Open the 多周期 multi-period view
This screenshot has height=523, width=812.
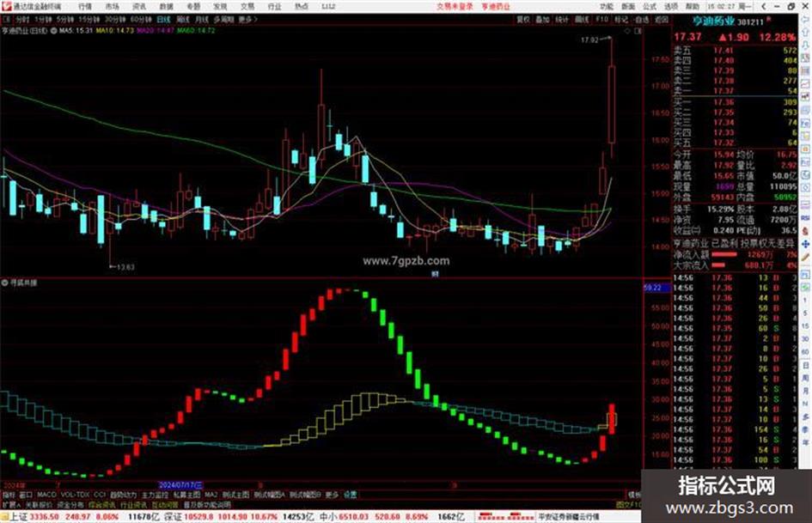pos(223,19)
